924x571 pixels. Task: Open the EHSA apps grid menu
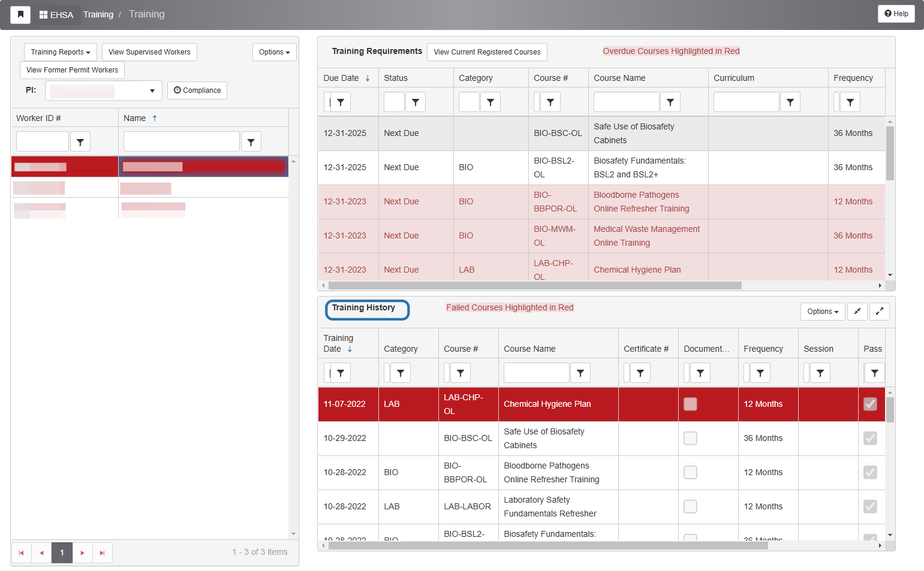click(x=43, y=15)
